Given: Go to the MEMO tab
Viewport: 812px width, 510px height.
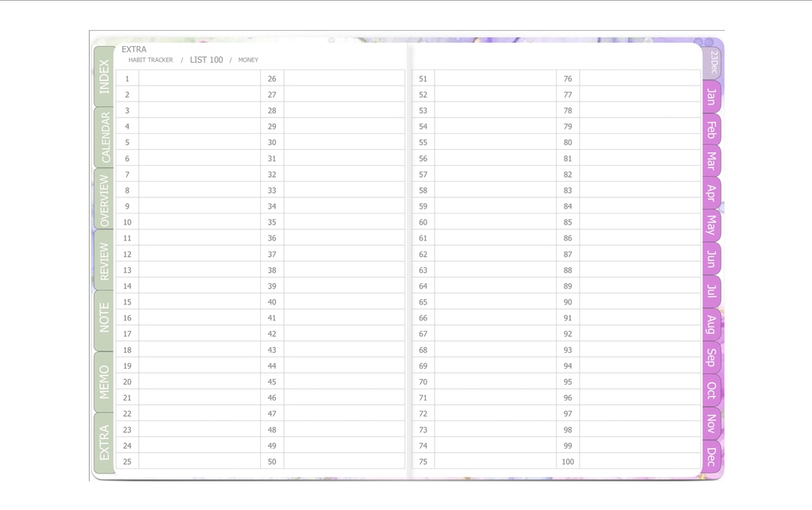Looking at the screenshot, I should [101, 378].
